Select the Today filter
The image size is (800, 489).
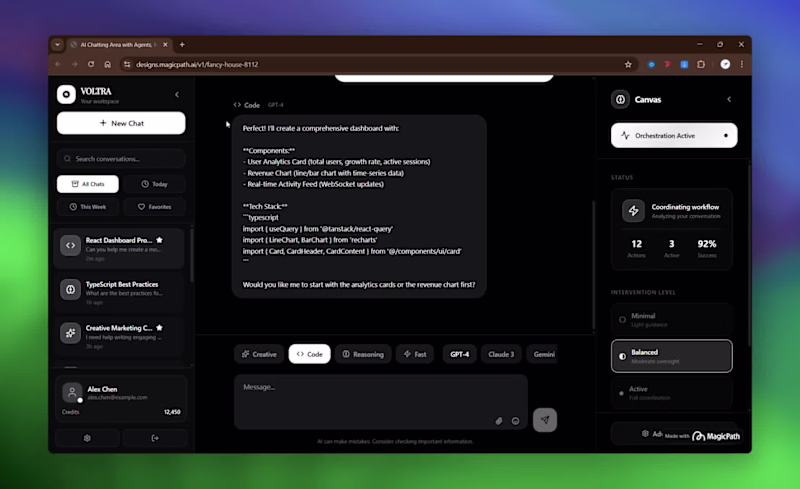tap(154, 184)
